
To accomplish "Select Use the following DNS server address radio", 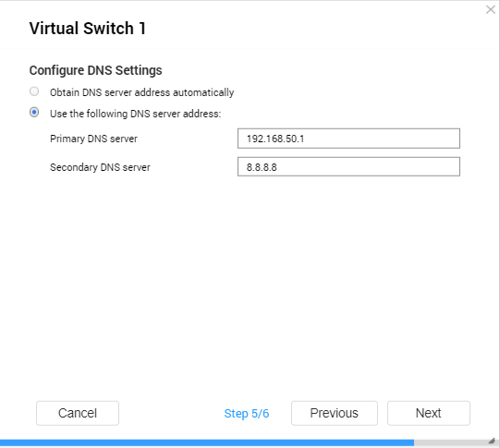I will [x=34, y=113].
